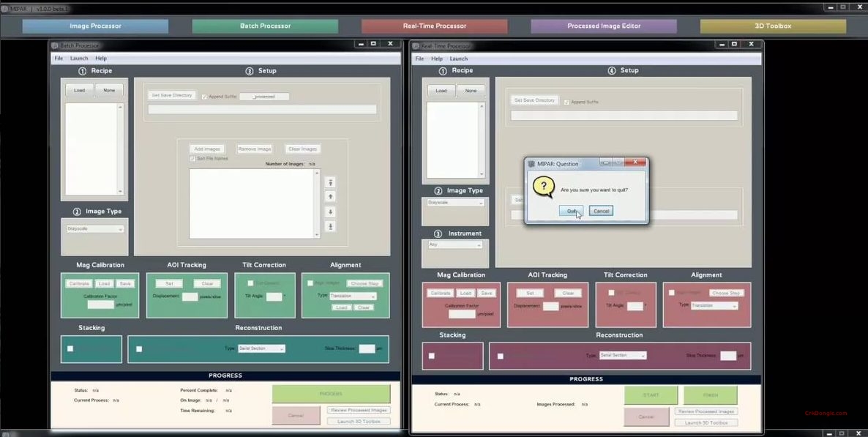Click Set in Batch Processor AOI Tracking
The image size is (868, 437).
169,283
